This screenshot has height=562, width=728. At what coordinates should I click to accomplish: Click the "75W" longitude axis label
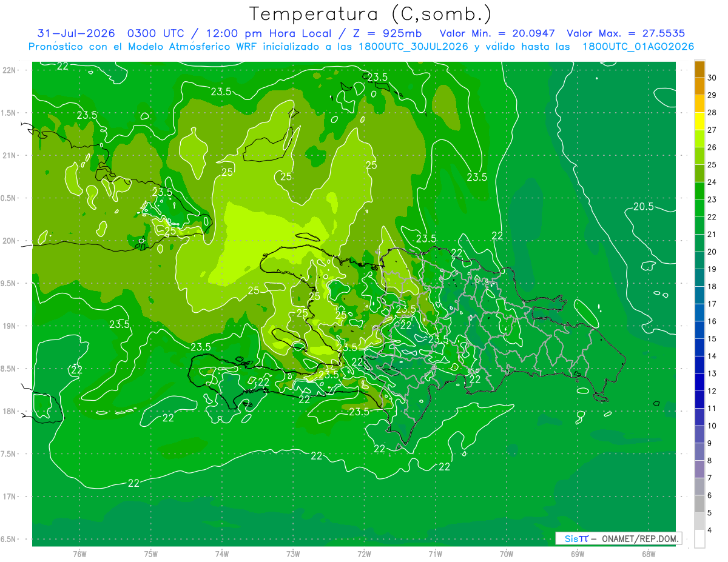[151, 555]
